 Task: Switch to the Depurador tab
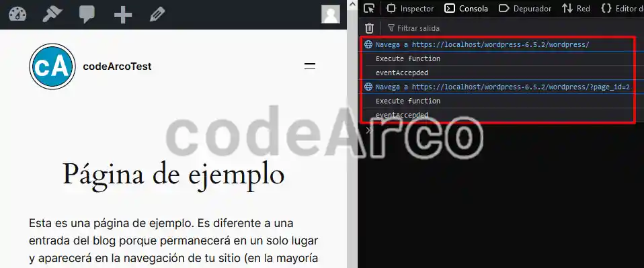[524, 8]
